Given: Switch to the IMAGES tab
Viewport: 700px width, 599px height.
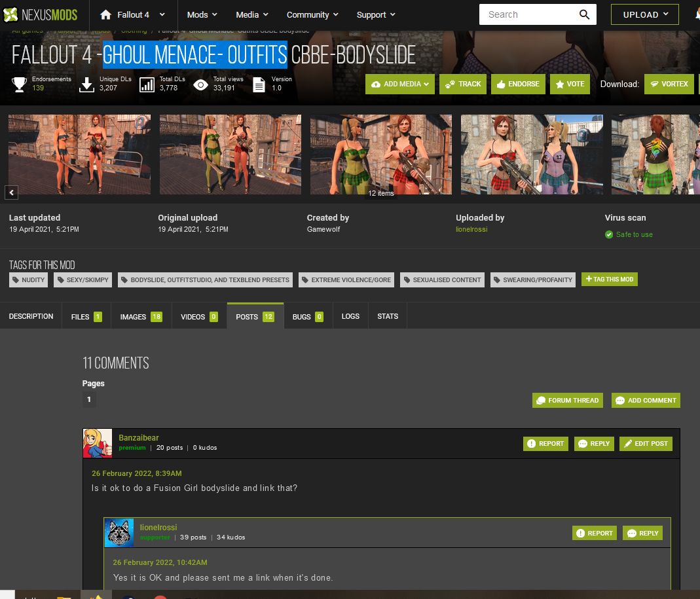Looking at the screenshot, I should (x=141, y=316).
